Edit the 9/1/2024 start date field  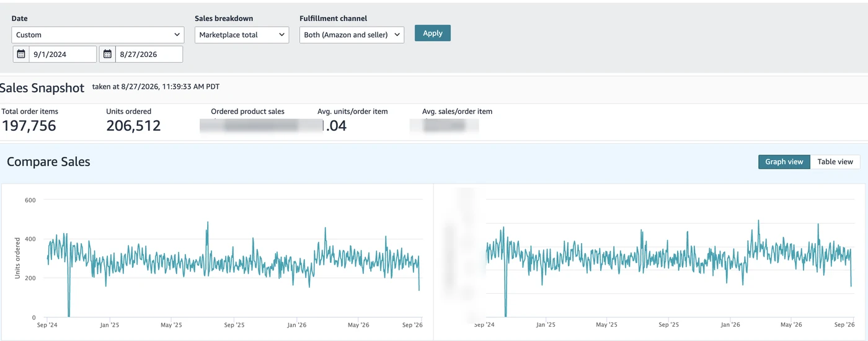coord(63,54)
